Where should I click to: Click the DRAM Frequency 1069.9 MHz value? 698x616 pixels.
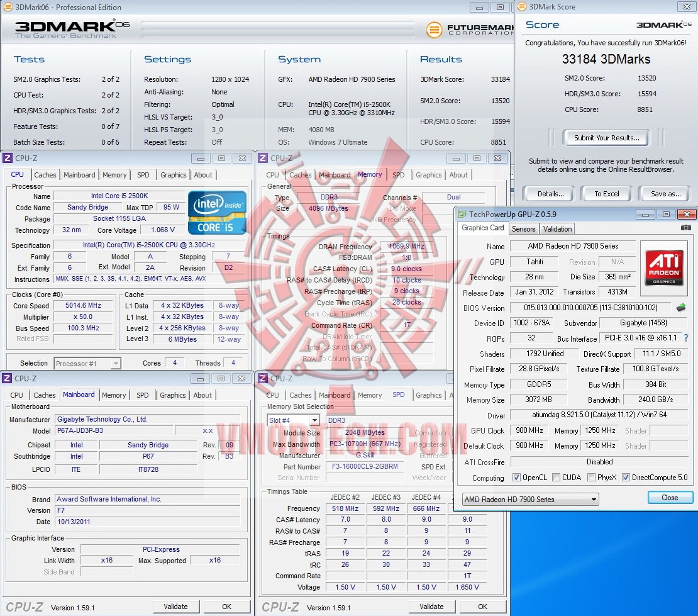406,246
